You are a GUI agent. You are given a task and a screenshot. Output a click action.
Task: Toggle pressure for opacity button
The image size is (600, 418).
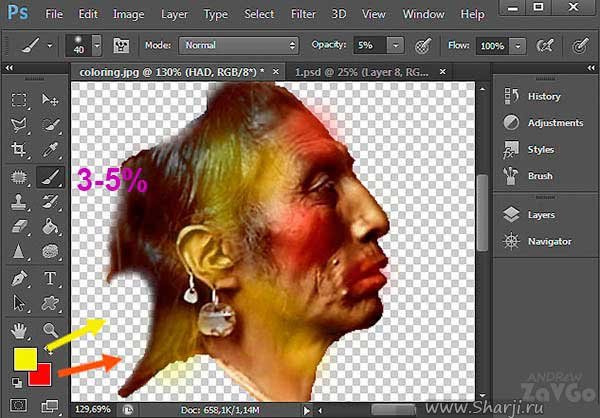pos(423,46)
